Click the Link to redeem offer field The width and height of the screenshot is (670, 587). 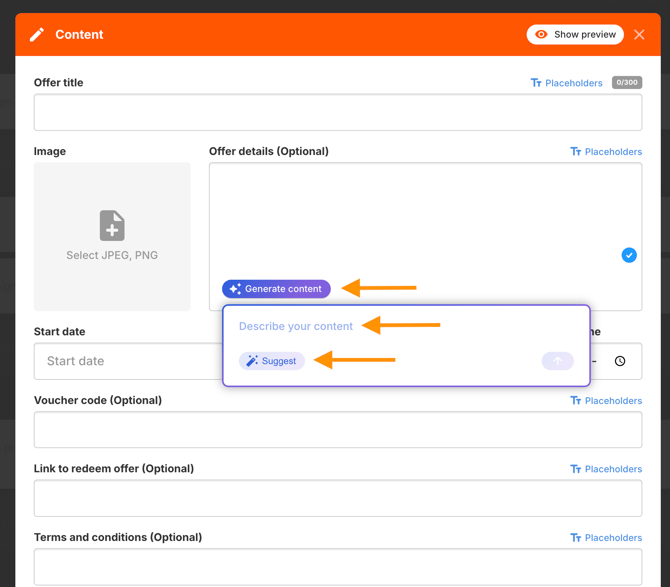pos(337,498)
